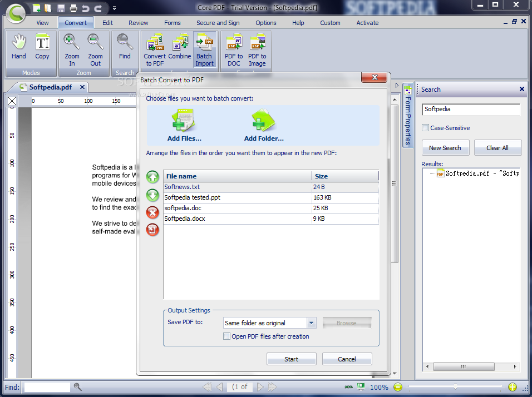Click the Undo arrow icon
532x397 pixels.
86,8
